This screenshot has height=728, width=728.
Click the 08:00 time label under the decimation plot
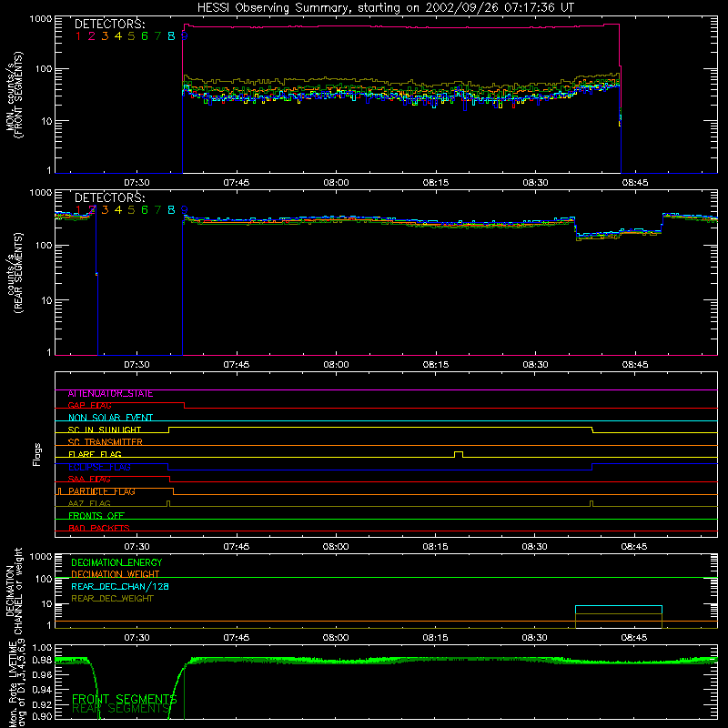[x=336, y=638]
